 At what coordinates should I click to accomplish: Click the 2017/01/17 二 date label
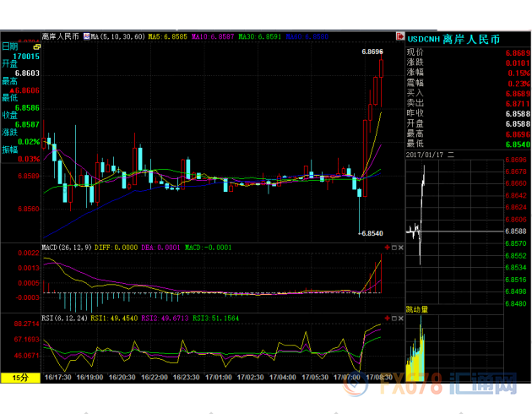point(430,155)
